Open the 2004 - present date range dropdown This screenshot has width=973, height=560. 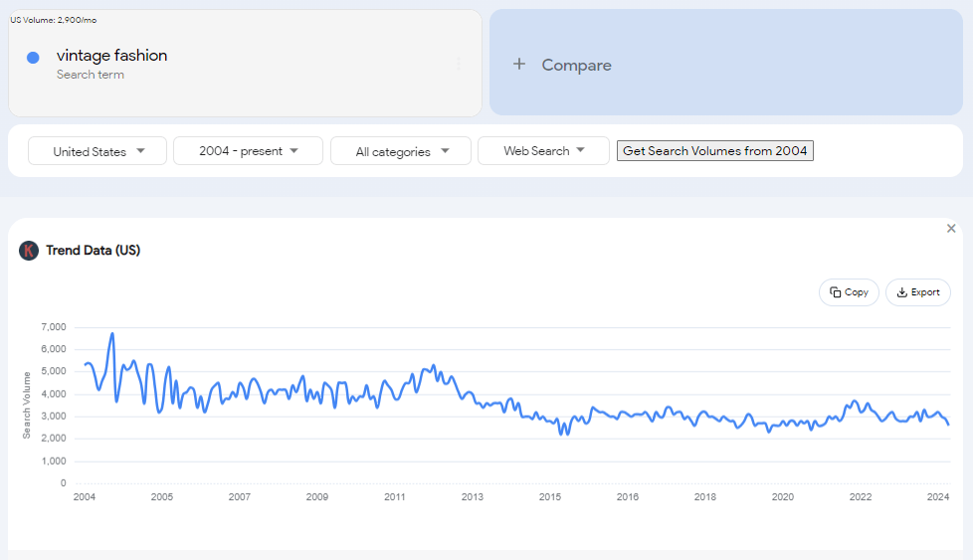(x=248, y=151)
